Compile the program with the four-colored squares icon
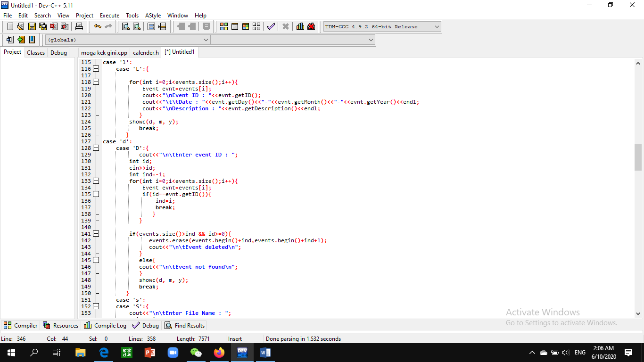Viewport: 644px width, 362px height. 224,26
